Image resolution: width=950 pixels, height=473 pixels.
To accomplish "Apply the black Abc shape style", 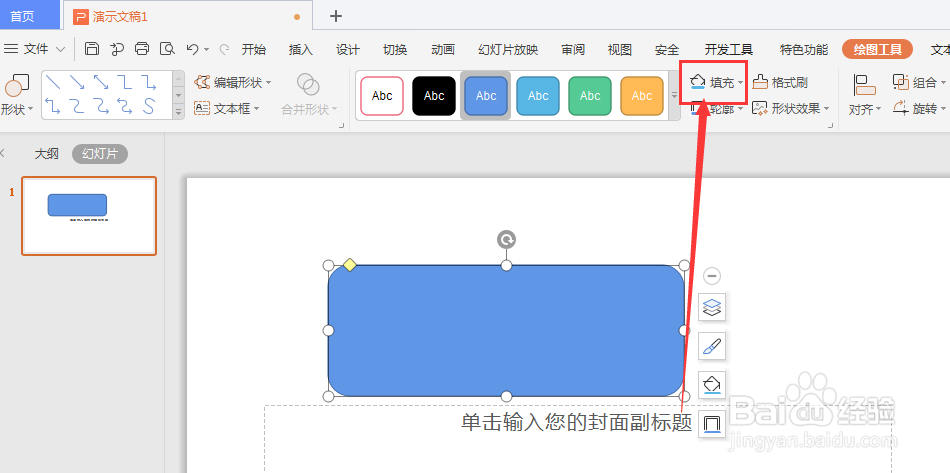I will coord(434,96).
